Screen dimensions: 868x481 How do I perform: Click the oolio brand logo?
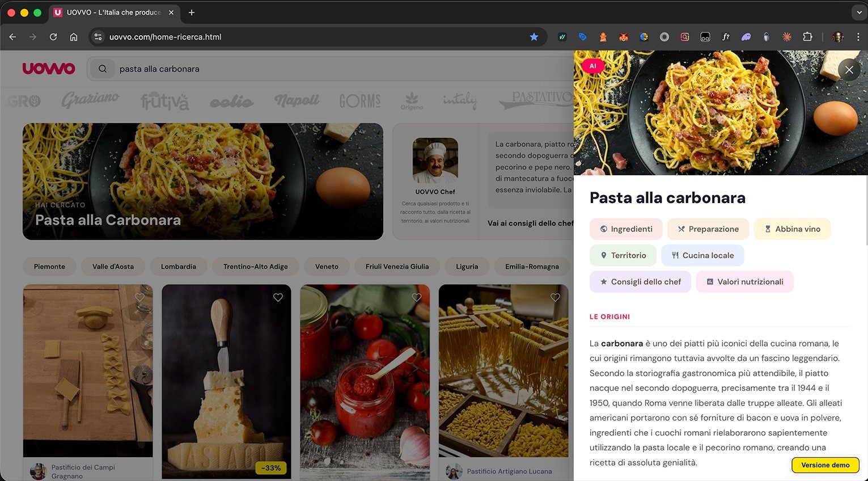click(x=231, y=102)
